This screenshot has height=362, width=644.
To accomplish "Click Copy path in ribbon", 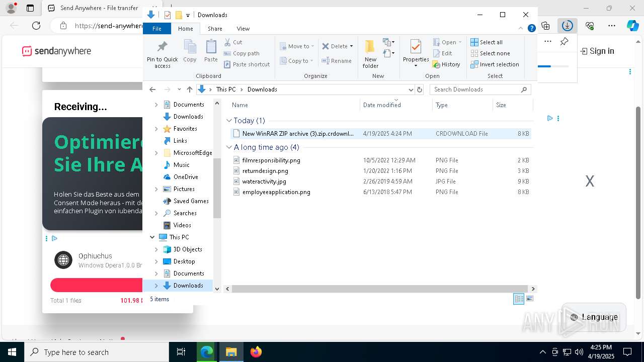I will 242,53.
